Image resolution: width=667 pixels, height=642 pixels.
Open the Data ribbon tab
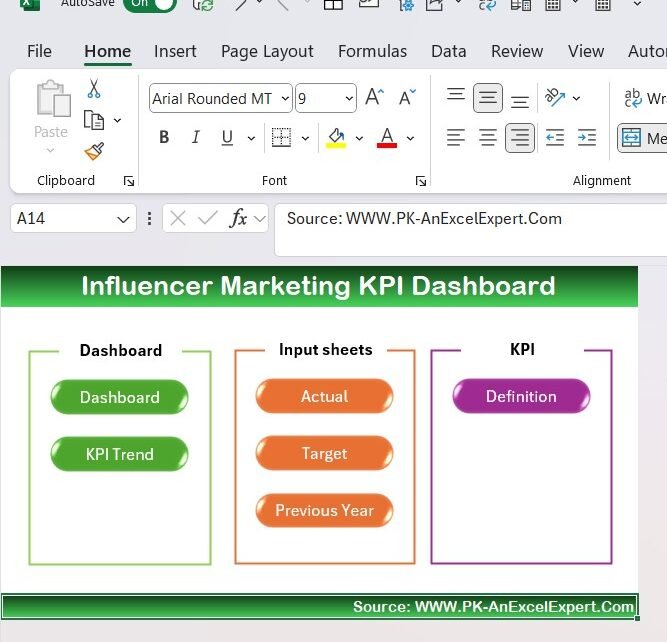click(448, 51)
